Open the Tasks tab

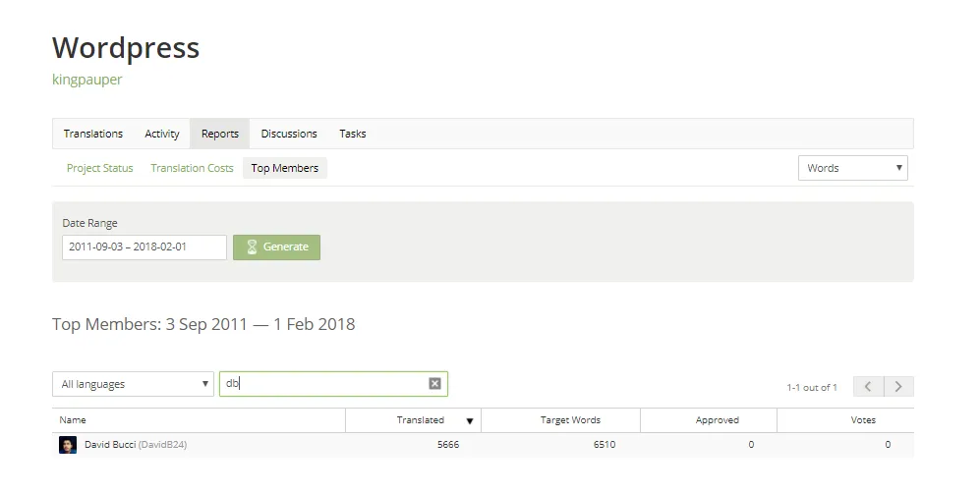tap(353, 134)
